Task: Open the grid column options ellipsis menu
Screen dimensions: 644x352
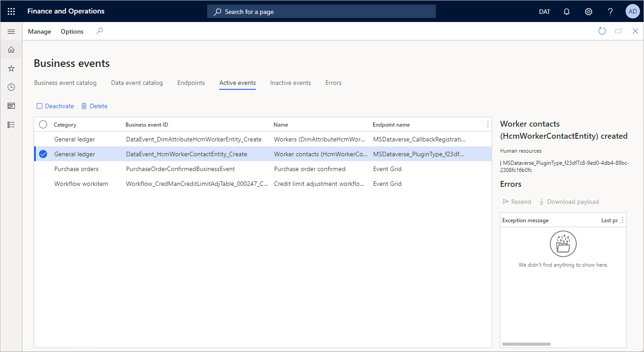Action: point(487,124)
